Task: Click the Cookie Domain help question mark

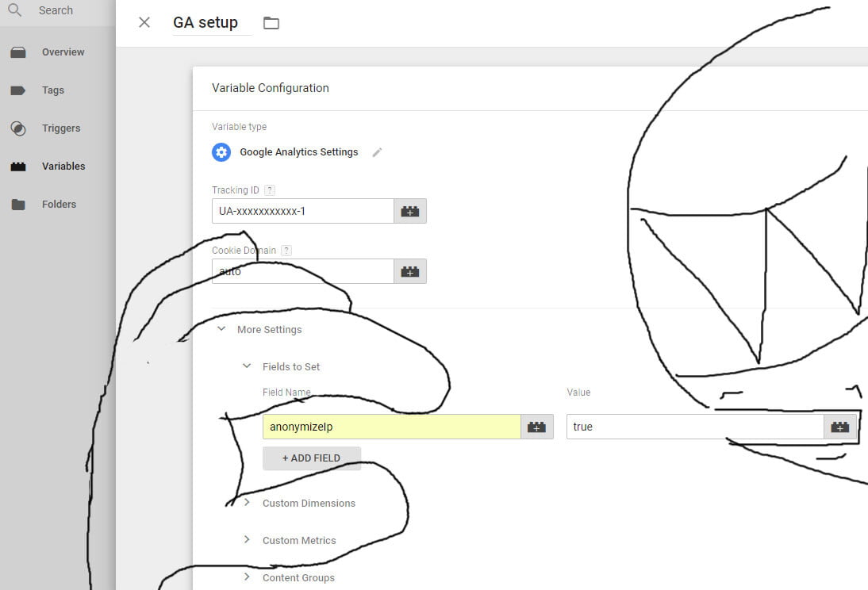Action: (x=286, y=251)
